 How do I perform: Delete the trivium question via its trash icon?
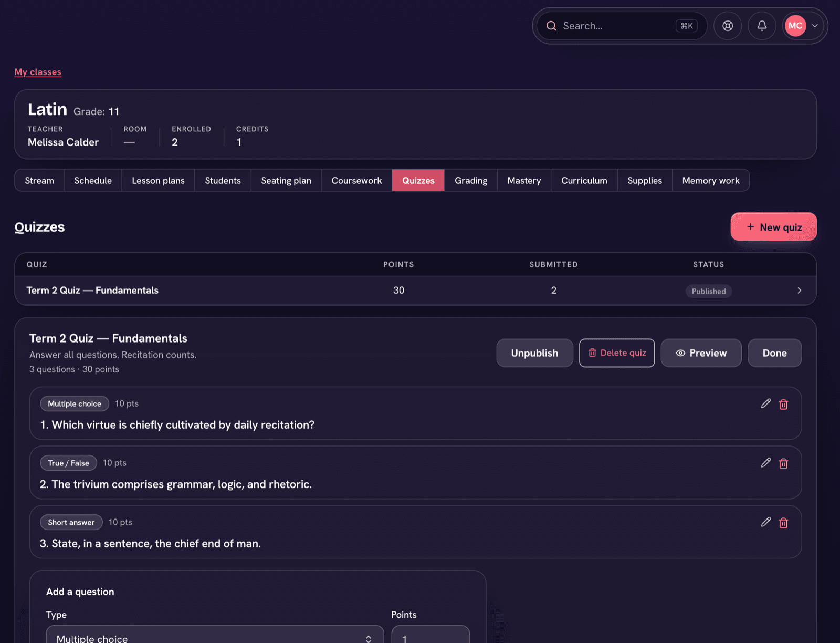tap(783, 463)
